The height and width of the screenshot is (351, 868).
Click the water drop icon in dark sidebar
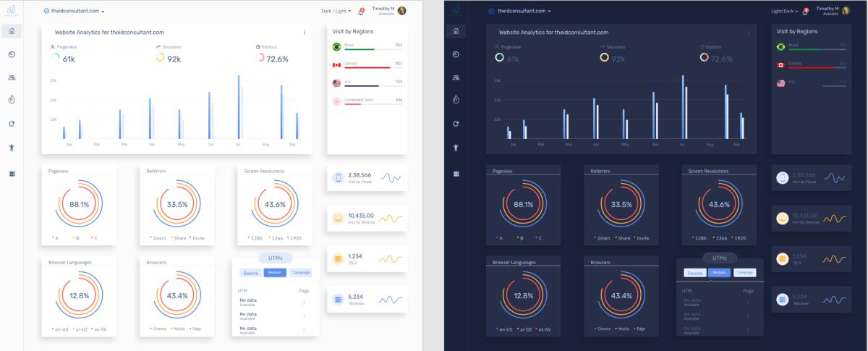pyautogui.click(x=455, y=101)
